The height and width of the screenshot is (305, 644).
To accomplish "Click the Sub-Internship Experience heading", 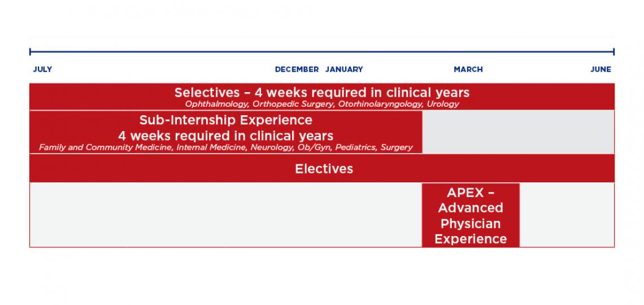I will 225,120.
